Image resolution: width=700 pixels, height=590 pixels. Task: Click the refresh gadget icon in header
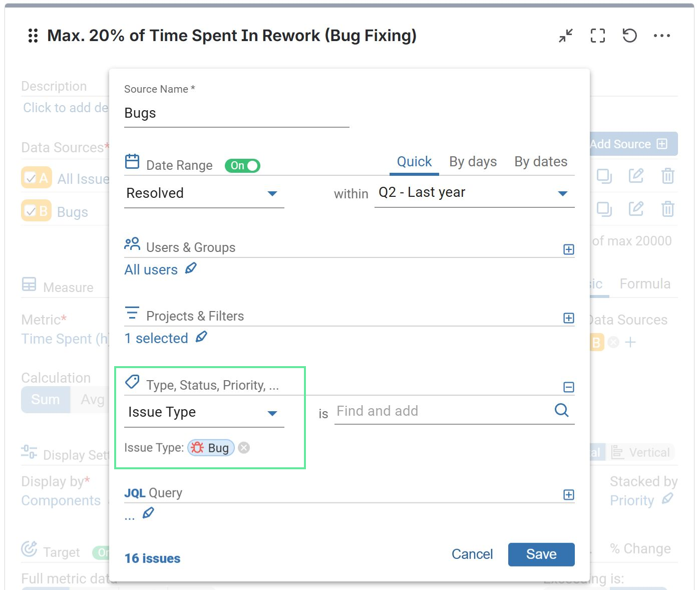click(x=629, y=36)
